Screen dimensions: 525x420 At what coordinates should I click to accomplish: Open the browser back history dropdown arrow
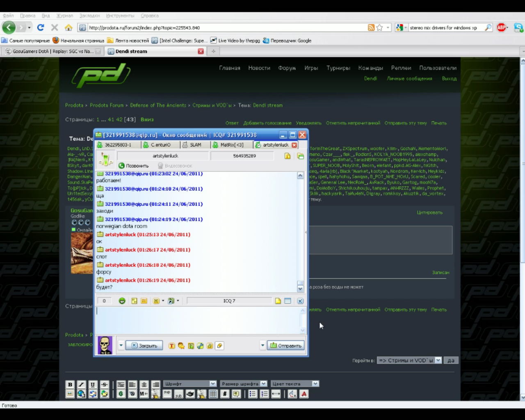point(29,27)
